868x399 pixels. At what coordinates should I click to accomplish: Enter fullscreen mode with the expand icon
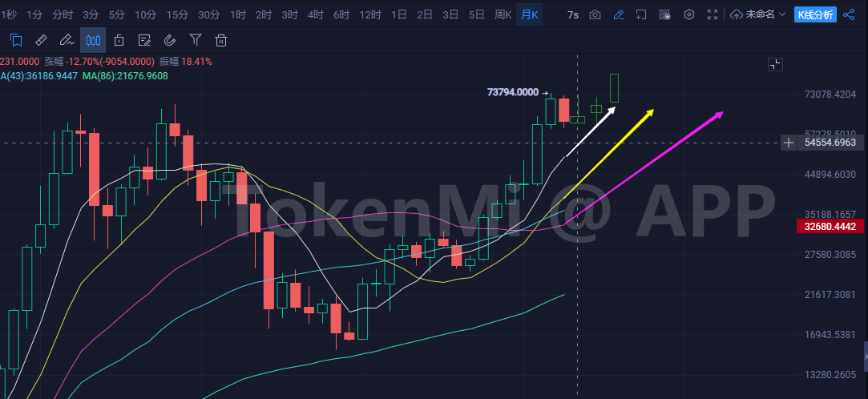click(713, 14)
